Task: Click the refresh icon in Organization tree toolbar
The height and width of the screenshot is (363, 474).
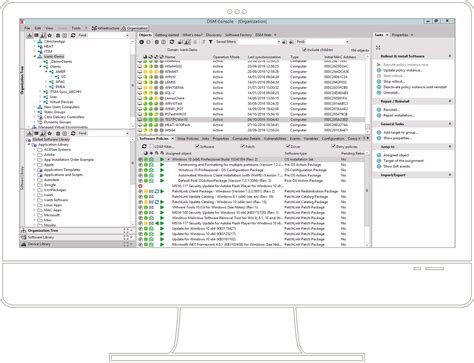Action: click(x=73, y=35)
